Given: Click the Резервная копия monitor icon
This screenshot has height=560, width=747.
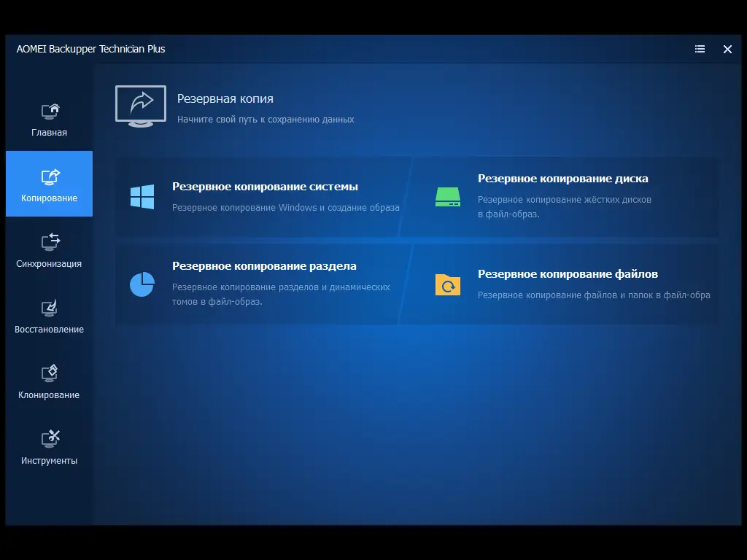Looking at the screenshot, I should [x=140, y=105].
